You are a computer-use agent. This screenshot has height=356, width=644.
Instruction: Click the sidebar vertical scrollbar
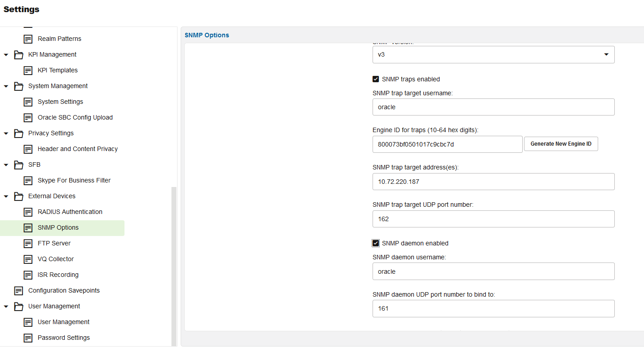point(174,265)
